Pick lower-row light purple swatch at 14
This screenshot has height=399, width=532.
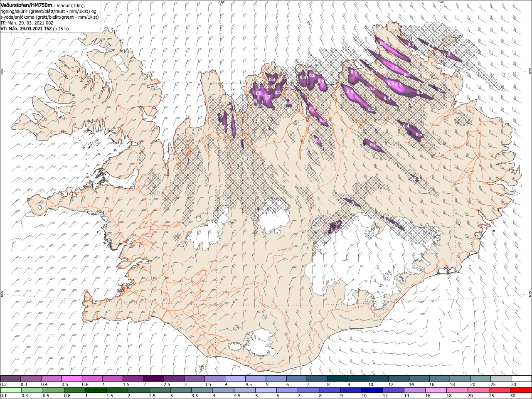[x=414, y=390]
